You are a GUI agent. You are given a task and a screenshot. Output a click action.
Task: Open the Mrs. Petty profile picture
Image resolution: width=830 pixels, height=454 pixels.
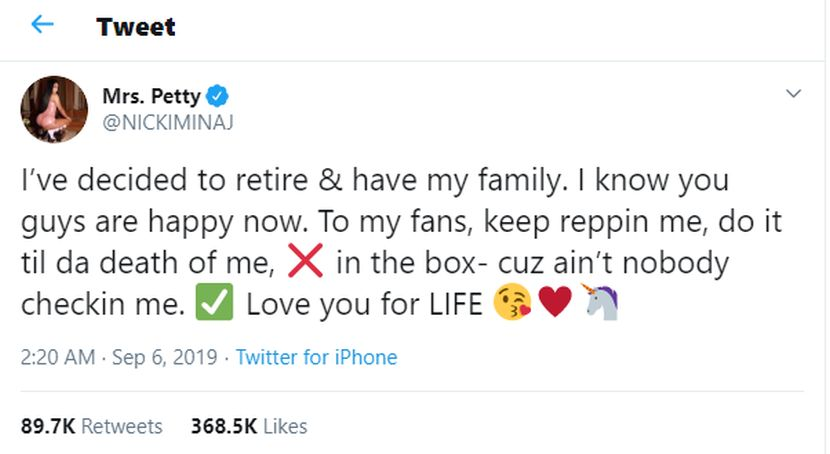[54, 109]
